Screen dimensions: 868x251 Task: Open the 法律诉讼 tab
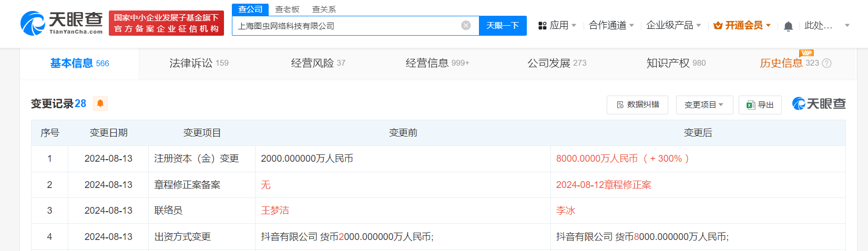(x=199, y=64)
